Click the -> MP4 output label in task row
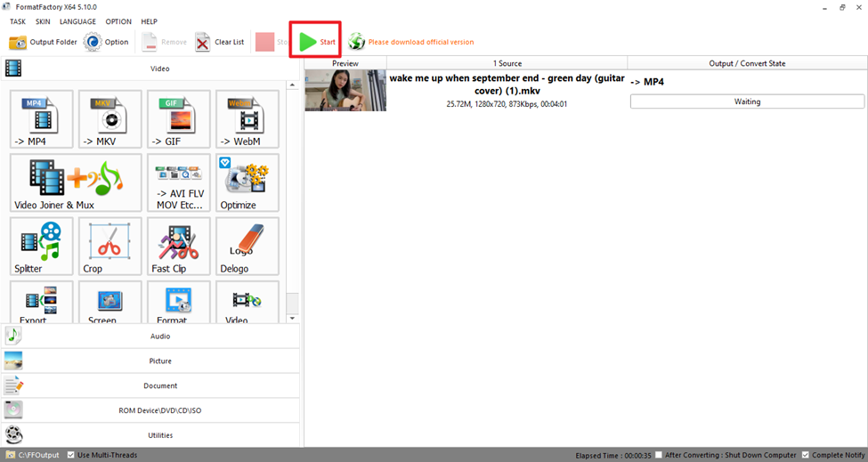The height and width of the screenshot is (462, 868). pos(647,82)
